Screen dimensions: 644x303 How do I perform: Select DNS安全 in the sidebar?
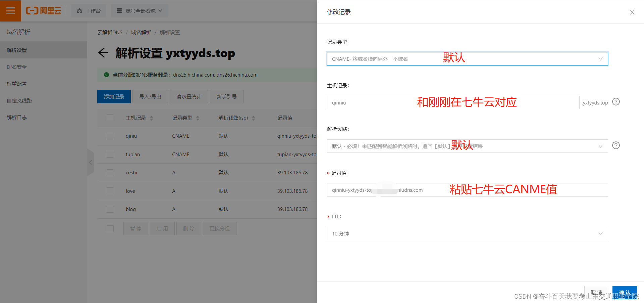click(x=44, y=67)
